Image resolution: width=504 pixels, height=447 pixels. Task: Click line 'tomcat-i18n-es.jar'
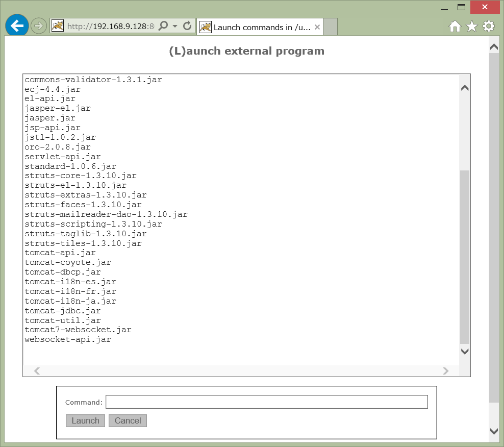coord(70,281)
